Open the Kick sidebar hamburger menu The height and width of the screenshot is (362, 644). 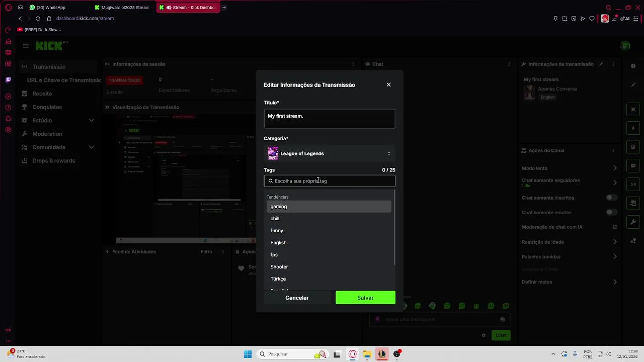(x=26, y=46)
